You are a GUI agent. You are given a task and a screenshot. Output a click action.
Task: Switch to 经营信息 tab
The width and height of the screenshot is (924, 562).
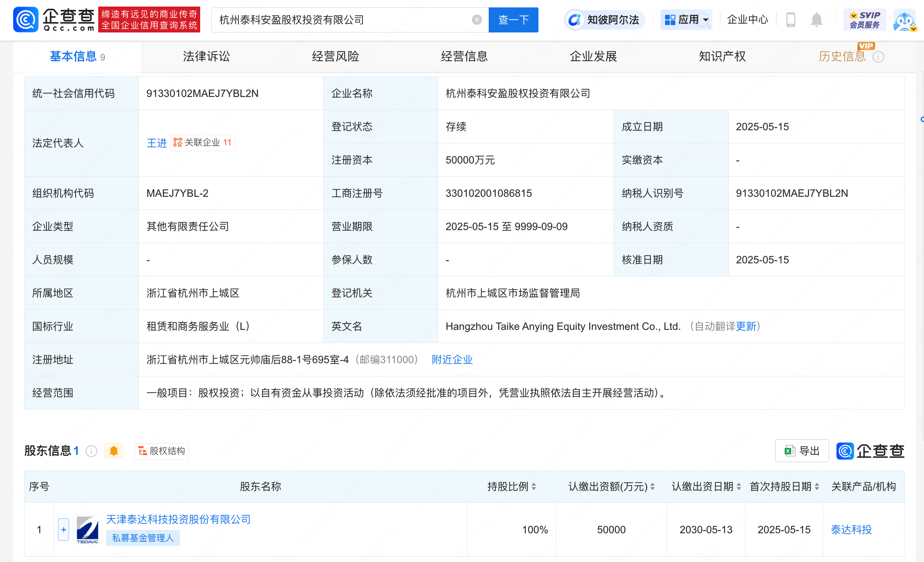coord(464,57)
